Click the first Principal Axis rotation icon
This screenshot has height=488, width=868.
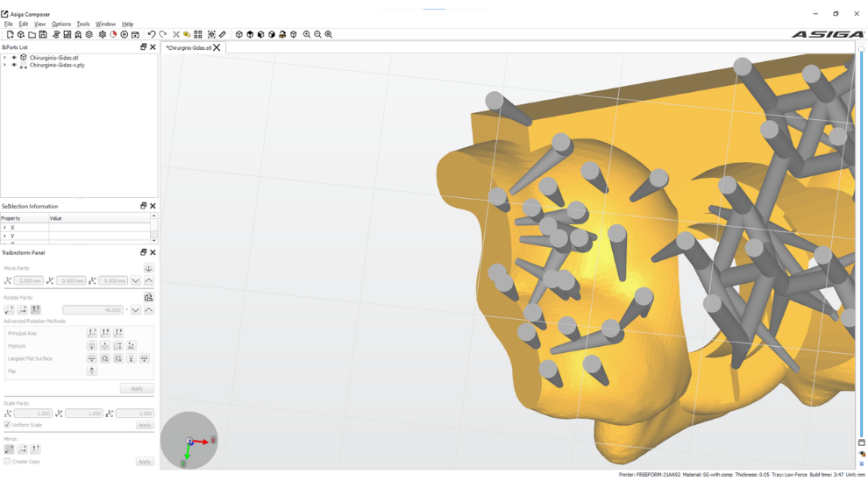point(92,333)
